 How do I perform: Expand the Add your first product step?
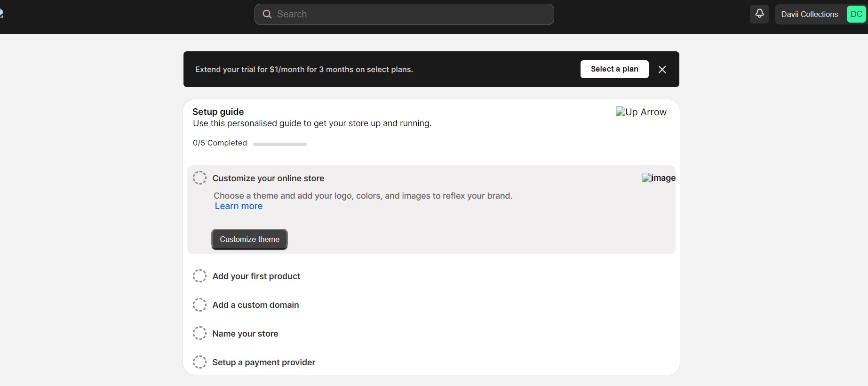pos(256,276)
